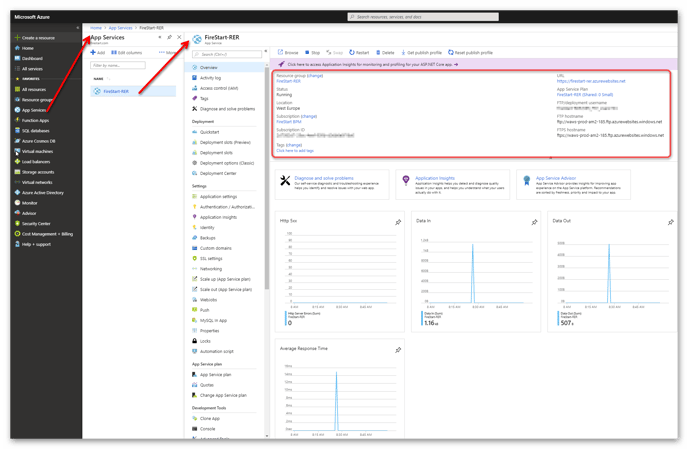Image resolution: width=688 pixels, height=449 pixels.
Task: Pin the Data In chart
Action: (x=534, y=223)
